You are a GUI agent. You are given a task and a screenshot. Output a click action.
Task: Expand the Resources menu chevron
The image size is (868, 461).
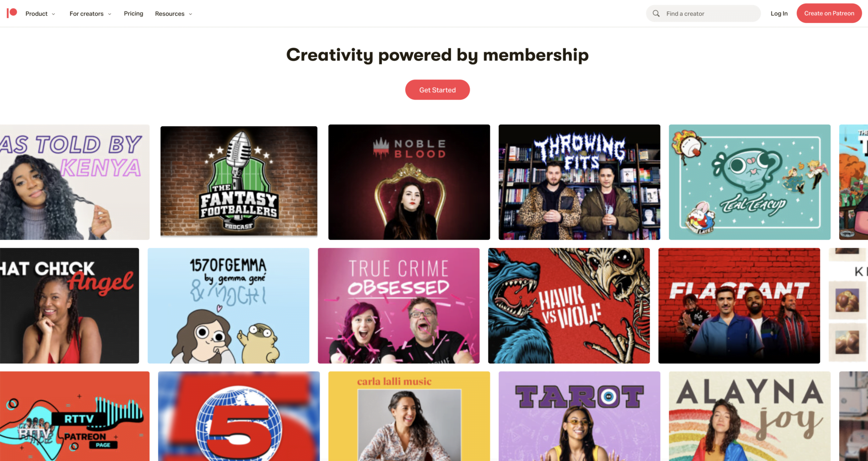(190, 14)
